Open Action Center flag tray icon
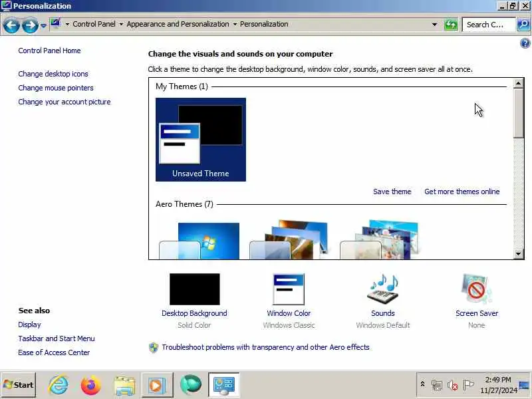The image size is (532, 399). [x=468, y=385]
